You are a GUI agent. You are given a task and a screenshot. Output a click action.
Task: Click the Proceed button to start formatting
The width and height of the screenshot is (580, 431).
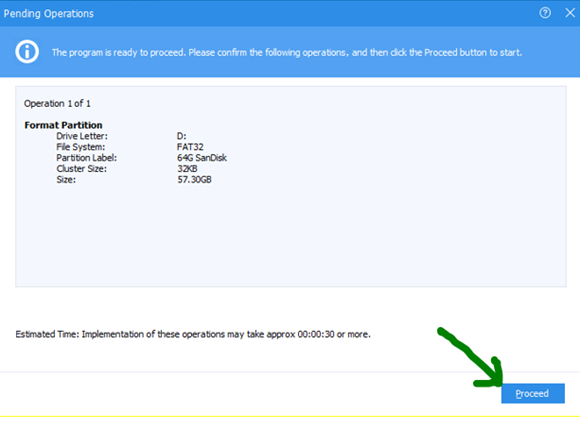533,393
